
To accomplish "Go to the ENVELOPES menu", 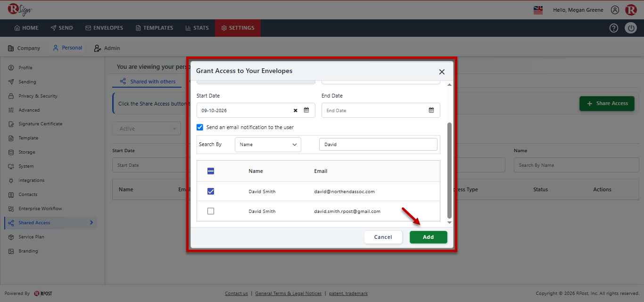I will coord(104,28).
